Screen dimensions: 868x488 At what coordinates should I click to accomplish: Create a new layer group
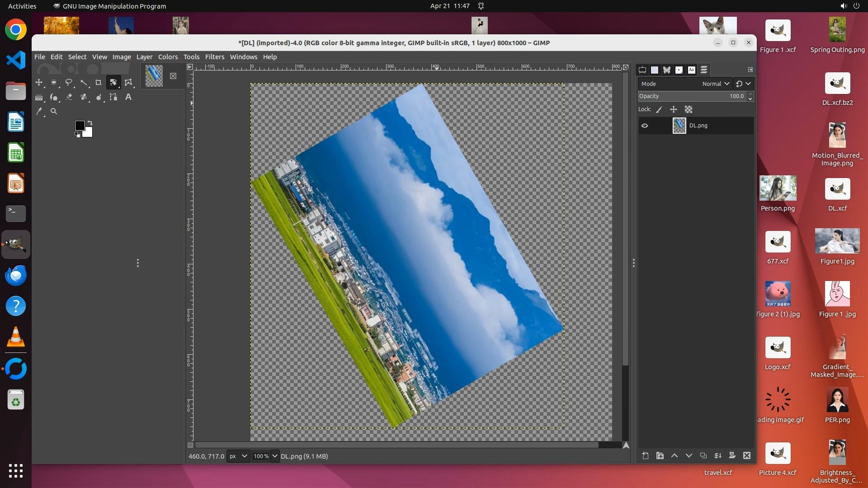pyautogui.click(x=660, y=455)
